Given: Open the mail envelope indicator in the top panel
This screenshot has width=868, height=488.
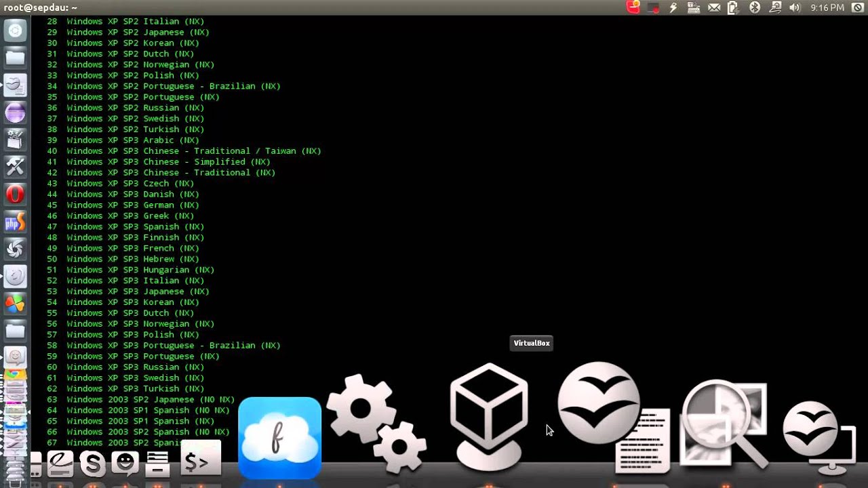Looking at the screenshot, I should coord(714,7).
